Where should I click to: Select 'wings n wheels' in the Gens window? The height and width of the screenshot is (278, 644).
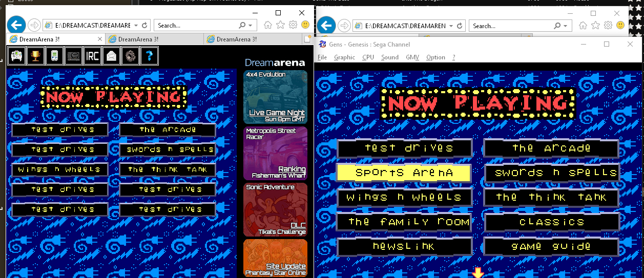point(404,197)
